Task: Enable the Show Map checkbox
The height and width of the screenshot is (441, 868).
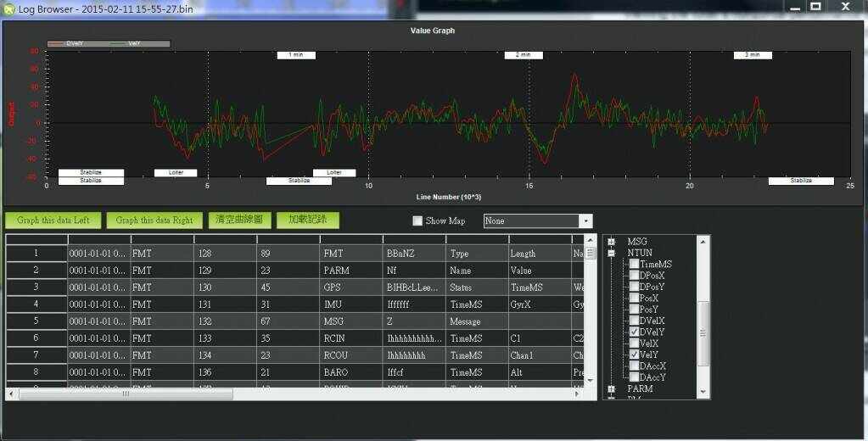Action: tap(417, 220)
